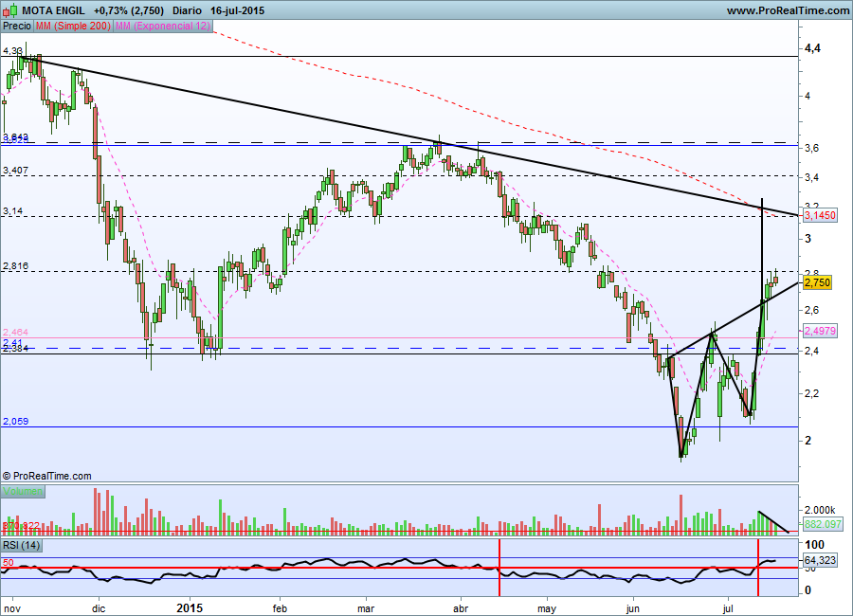Click the blue 2,059 support level label
The height and width of the screenshot is (616, 853).
tap(15, 421)
